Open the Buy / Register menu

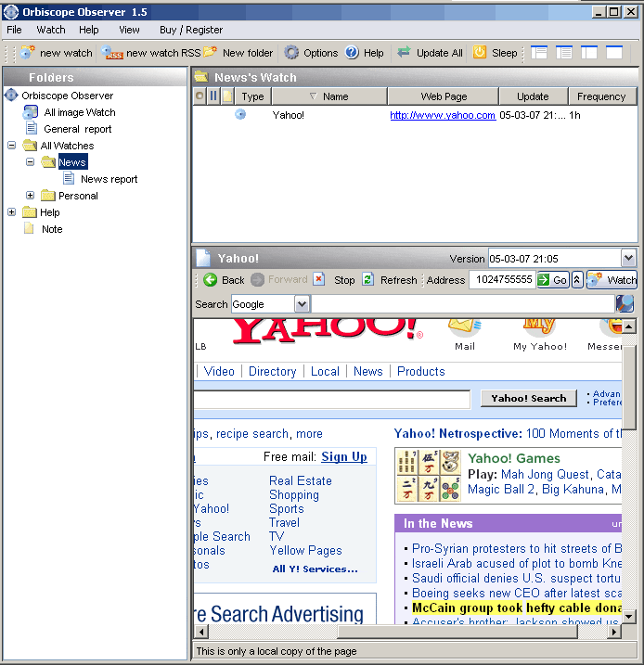tap(191, 30)
